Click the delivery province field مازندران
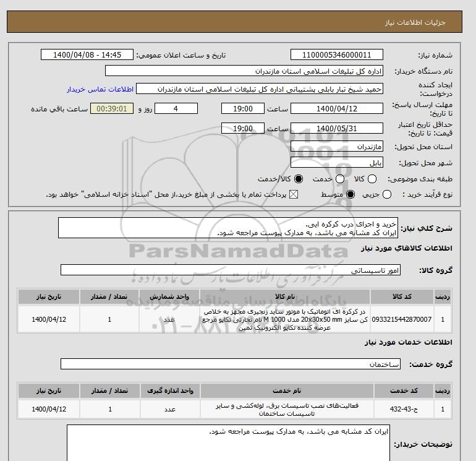The image size is (476, 461). [337, 147]
